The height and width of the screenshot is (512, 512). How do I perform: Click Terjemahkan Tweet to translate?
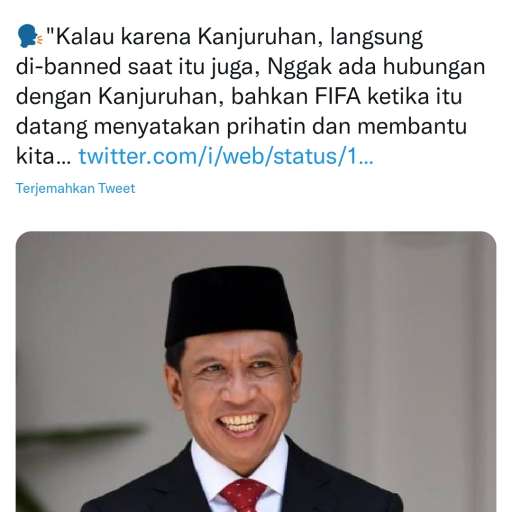(76, 188)
